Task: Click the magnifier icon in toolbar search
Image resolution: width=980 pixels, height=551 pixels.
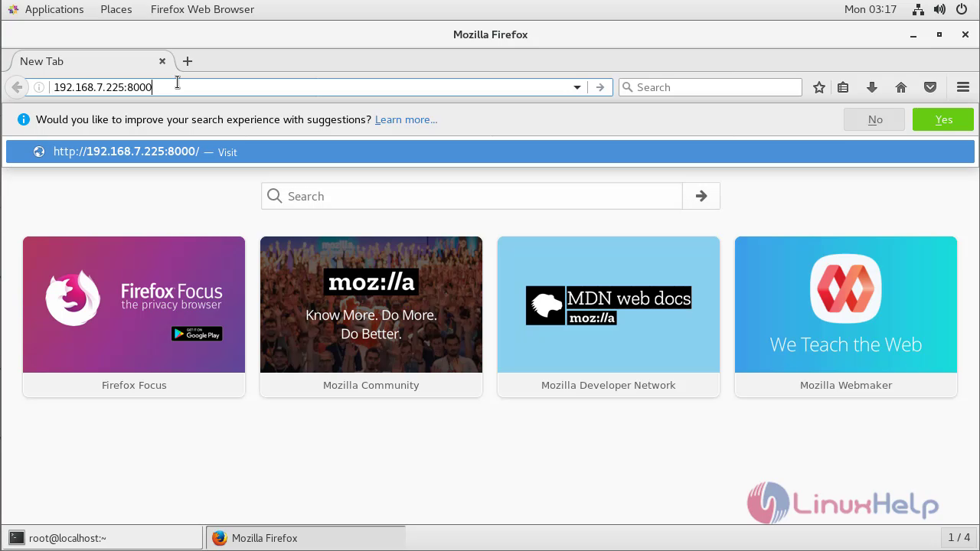Action: click(x=629, y=87)
